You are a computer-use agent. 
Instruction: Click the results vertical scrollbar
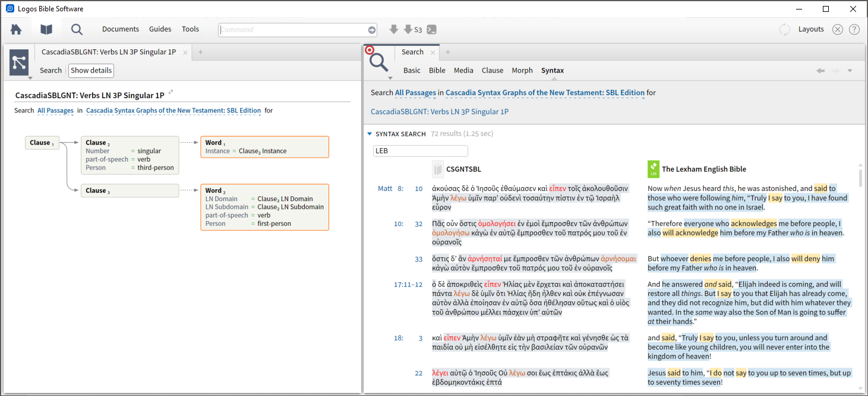[860, 178]
